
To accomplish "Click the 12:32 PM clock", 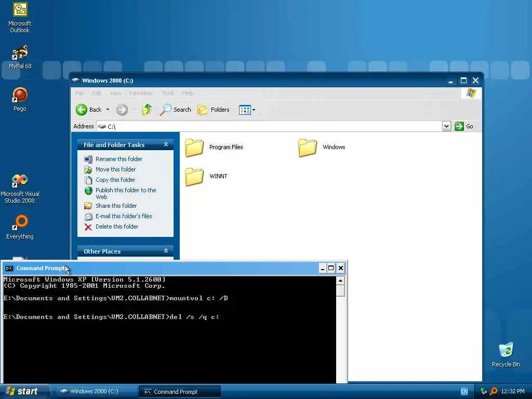I will (x=513, y=392).
